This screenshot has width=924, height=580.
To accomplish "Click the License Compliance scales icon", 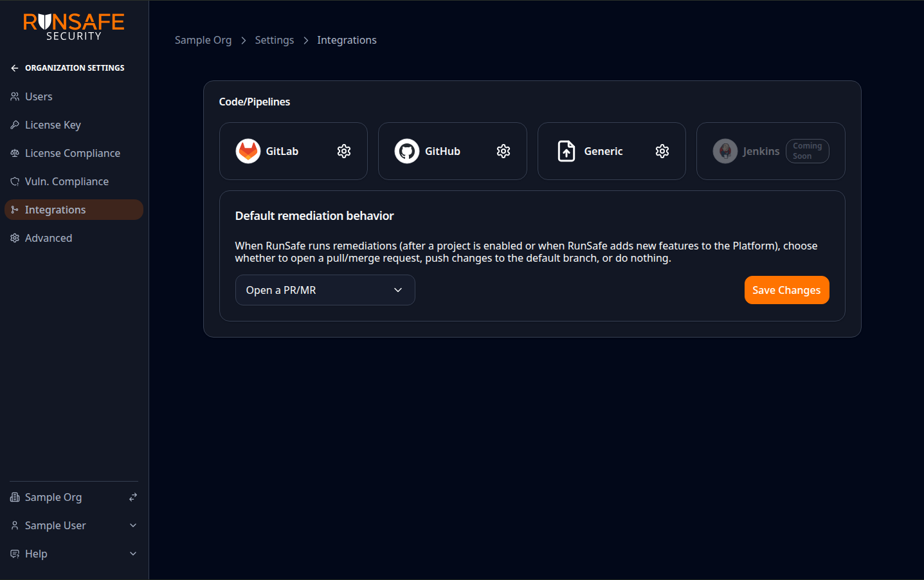I will (15, 153).
